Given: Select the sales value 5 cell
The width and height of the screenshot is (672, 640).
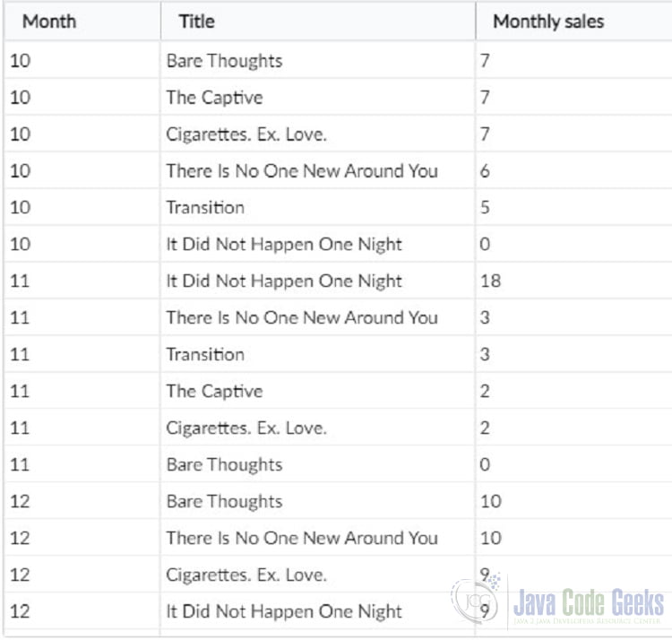Looking at the screenshot, I should click(x=573, y=207).
